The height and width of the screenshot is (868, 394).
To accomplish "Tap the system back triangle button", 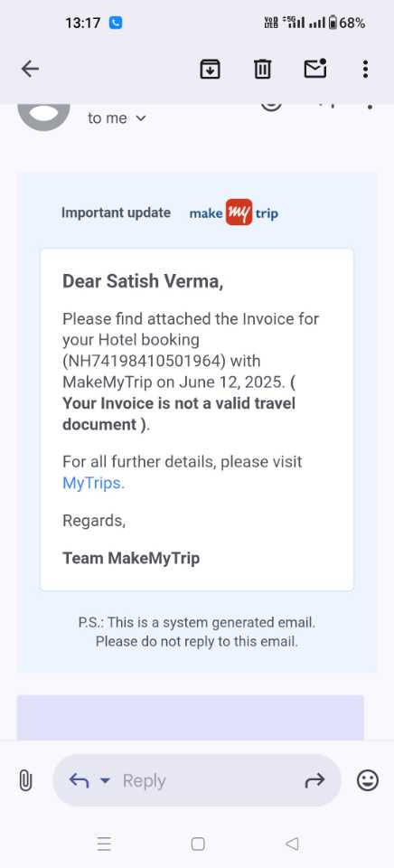I will pyautogui.click(x=292, y=844).
